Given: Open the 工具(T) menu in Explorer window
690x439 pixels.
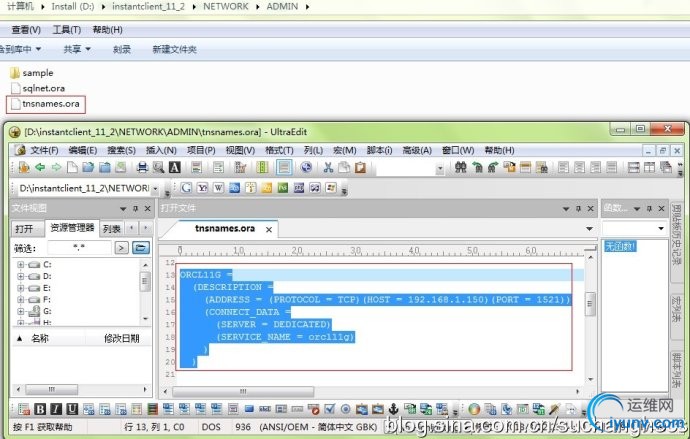Looking at the screenshot, I should [66, 30].
